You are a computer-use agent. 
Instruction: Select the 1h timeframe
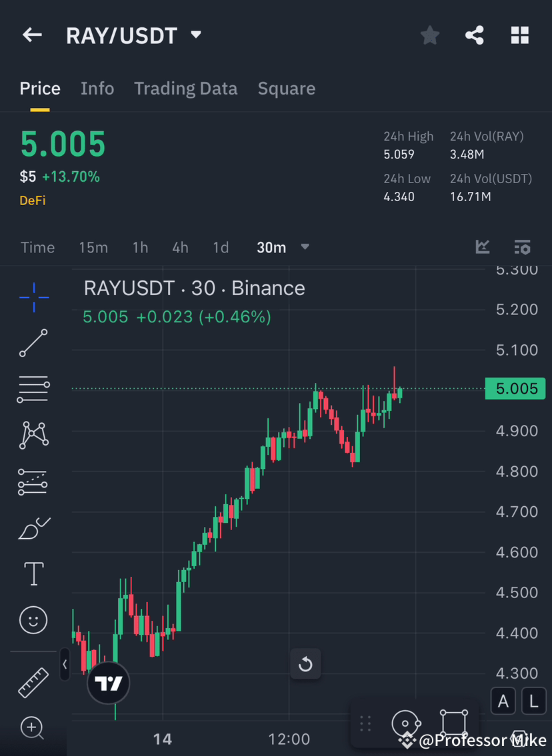click(x=140, y=246)
